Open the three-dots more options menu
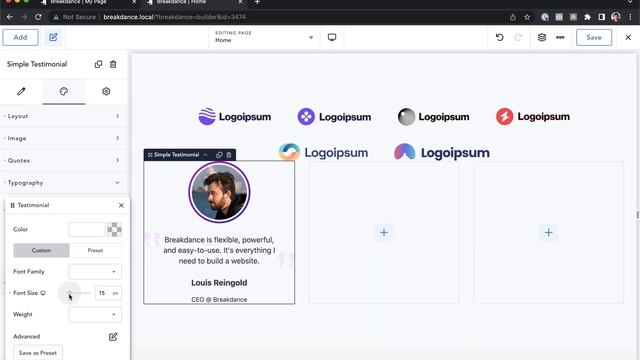The width and height of the screenshot is (640, 360). coord(560,37)
